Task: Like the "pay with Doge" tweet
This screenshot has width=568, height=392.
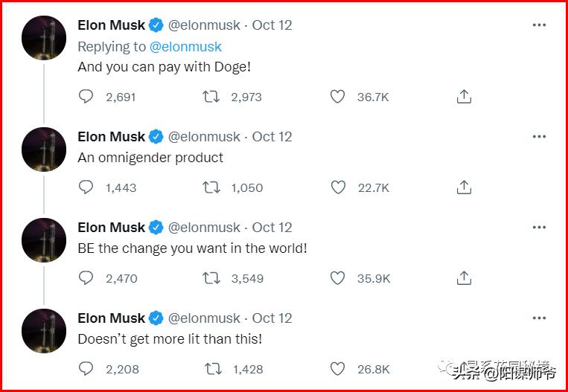Action: [x=338, y=97]
